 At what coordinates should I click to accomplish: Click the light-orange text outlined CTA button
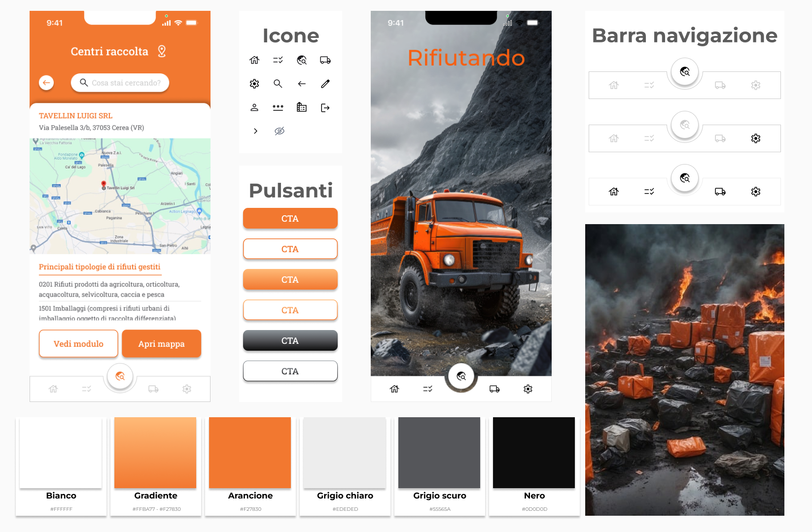point(290,310)
